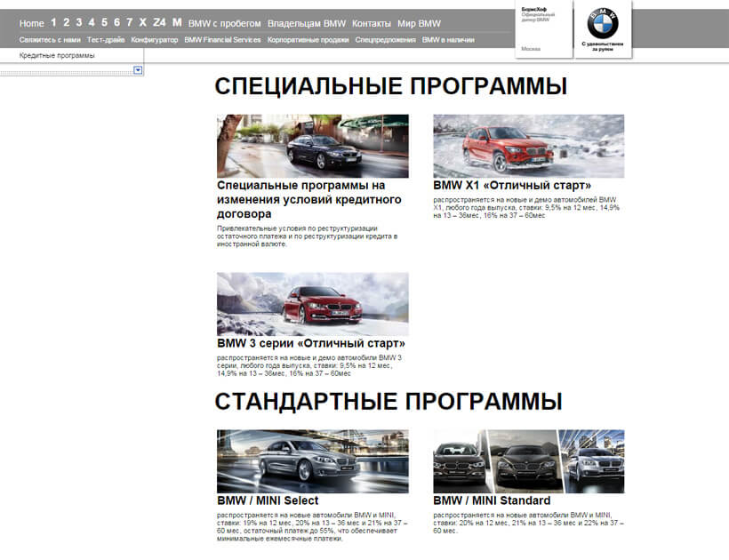Go to the Home page

pos(32,23)
